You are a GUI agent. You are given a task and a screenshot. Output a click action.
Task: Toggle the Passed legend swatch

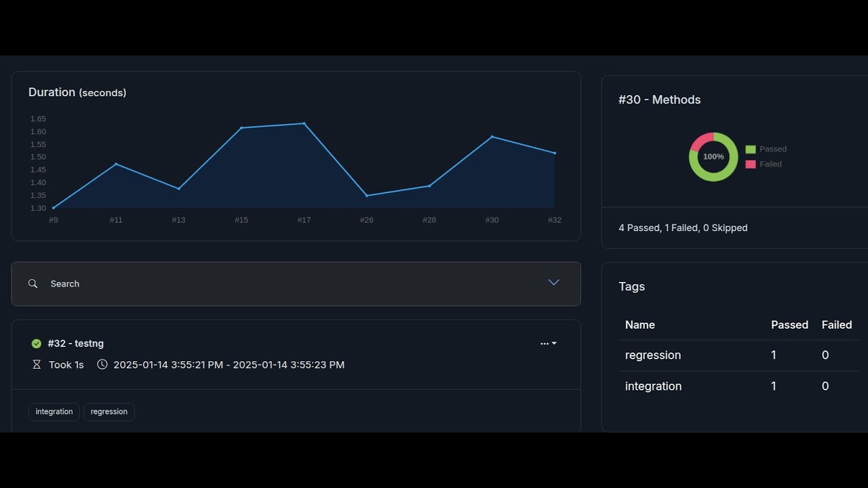point(750,149)
